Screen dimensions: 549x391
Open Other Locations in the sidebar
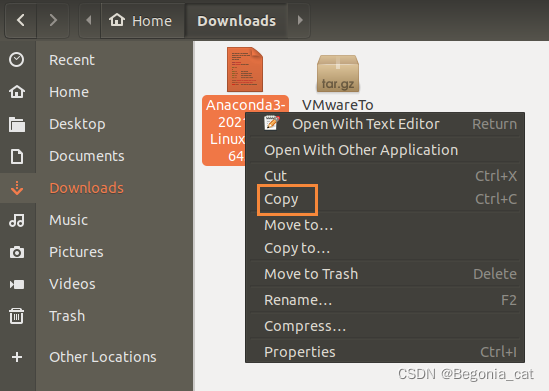click(103, 357)
